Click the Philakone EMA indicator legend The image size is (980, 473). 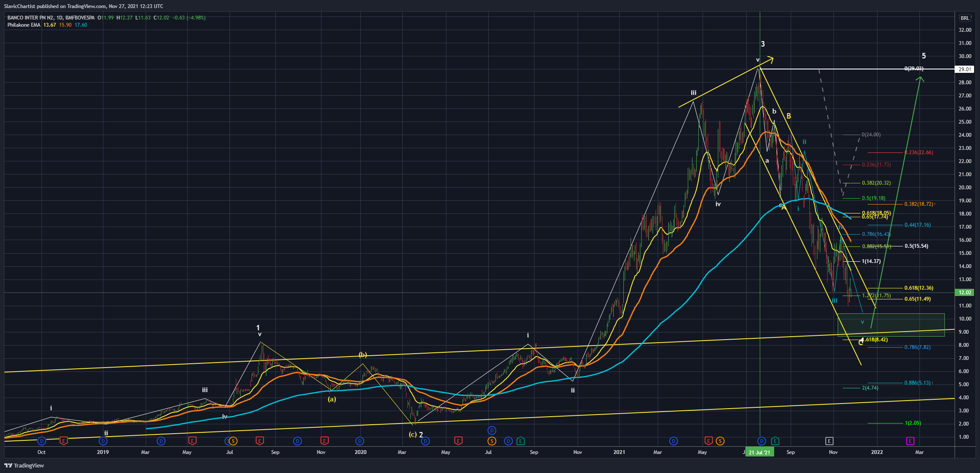(24, 25)
